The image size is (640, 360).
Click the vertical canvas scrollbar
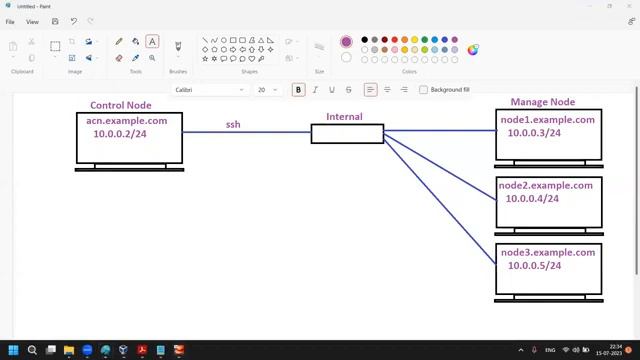637,180
